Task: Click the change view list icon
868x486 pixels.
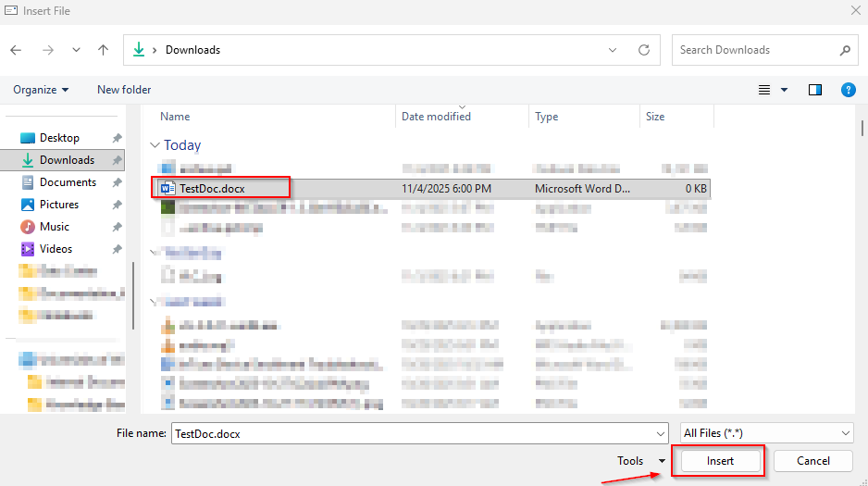Action: [x=764, y=90]
